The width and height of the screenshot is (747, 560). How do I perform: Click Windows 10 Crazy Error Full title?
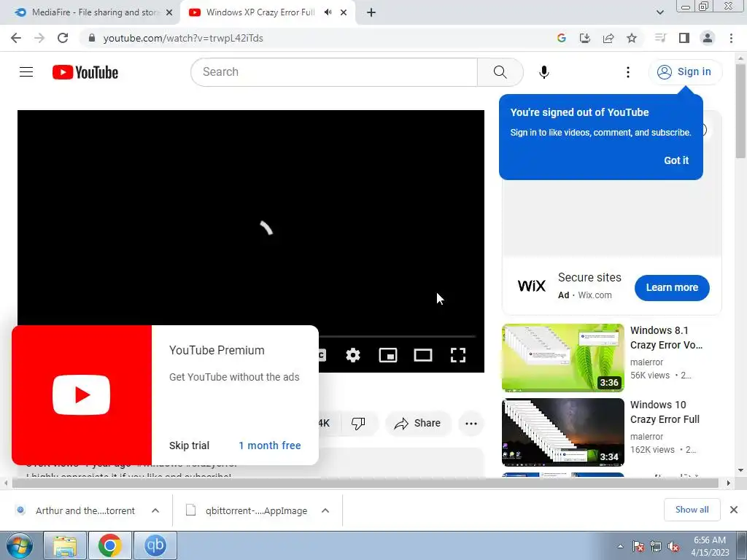coord(665,412)
